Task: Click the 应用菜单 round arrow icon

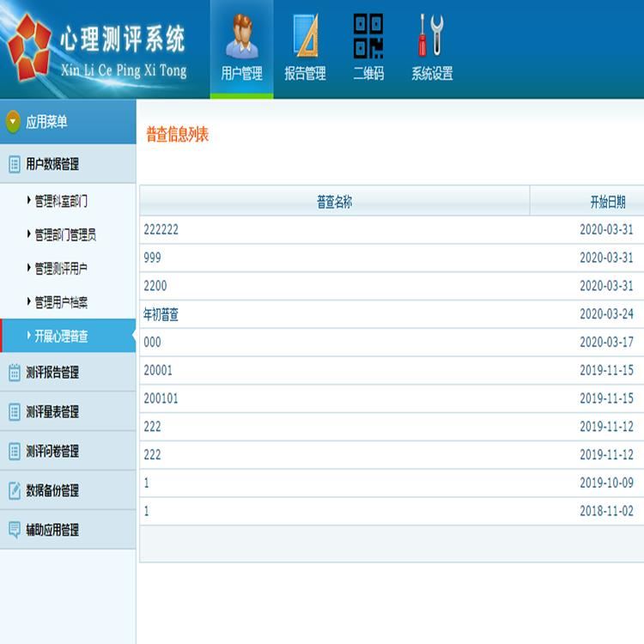Action: 13,122
